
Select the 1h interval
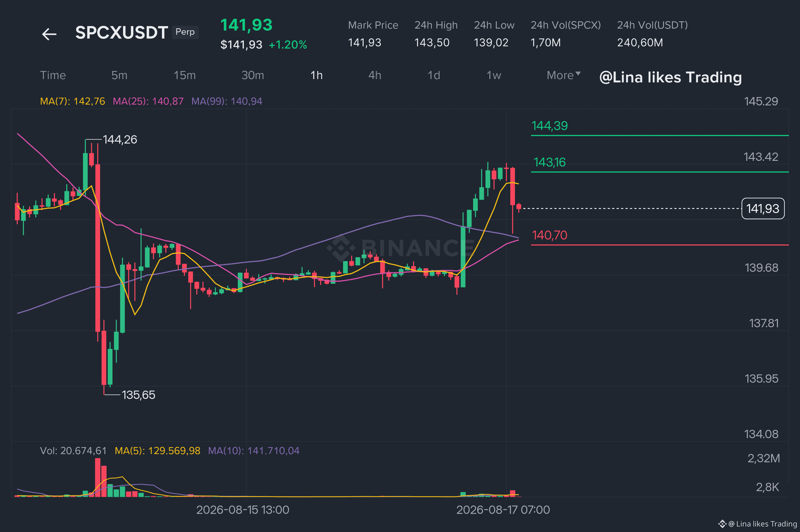(x=317, y=75)
